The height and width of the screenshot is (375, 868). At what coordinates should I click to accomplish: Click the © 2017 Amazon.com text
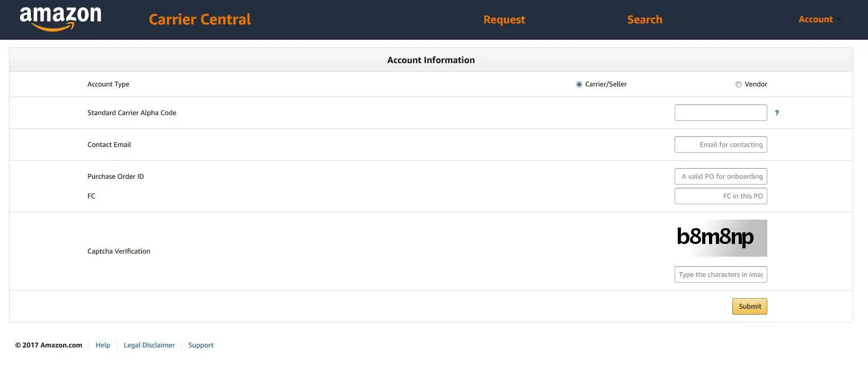49,345
